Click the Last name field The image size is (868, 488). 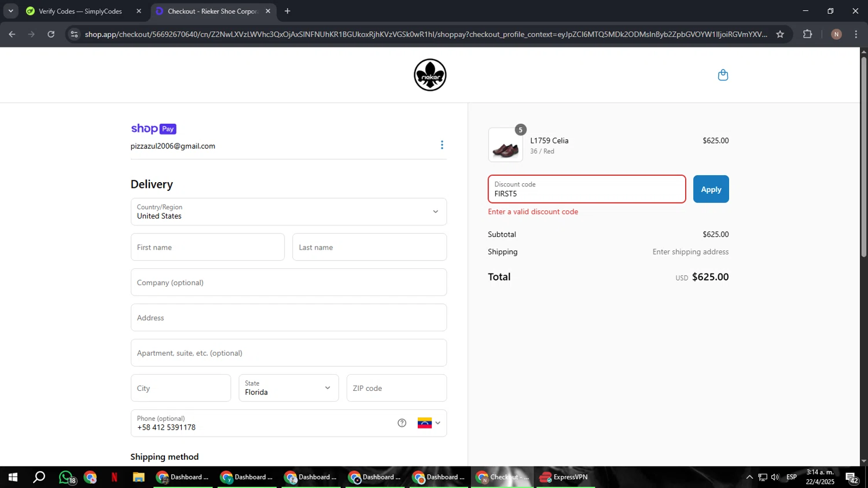369,247
